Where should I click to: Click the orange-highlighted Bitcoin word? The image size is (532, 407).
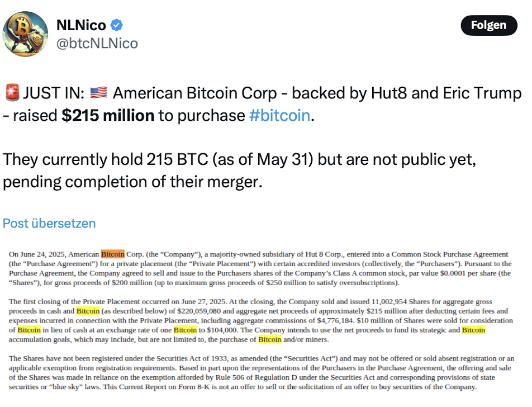113,254
